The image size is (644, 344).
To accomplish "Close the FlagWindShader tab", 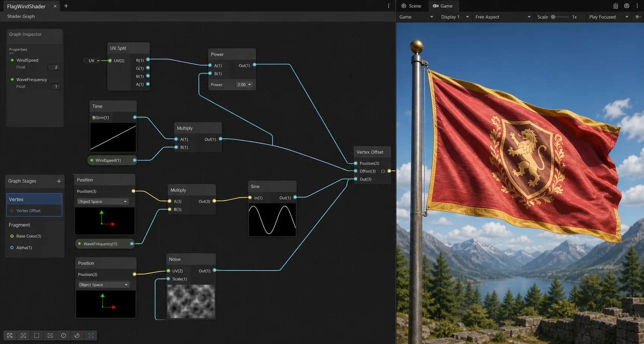I will coord(55,6).
